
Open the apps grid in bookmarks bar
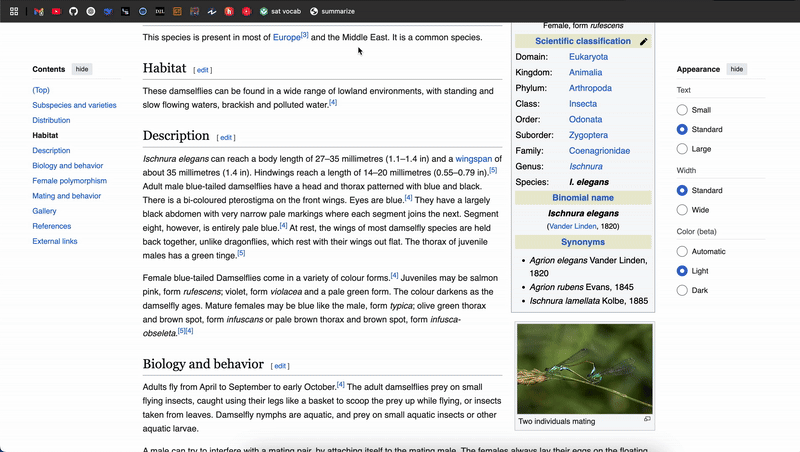[14, 11]
